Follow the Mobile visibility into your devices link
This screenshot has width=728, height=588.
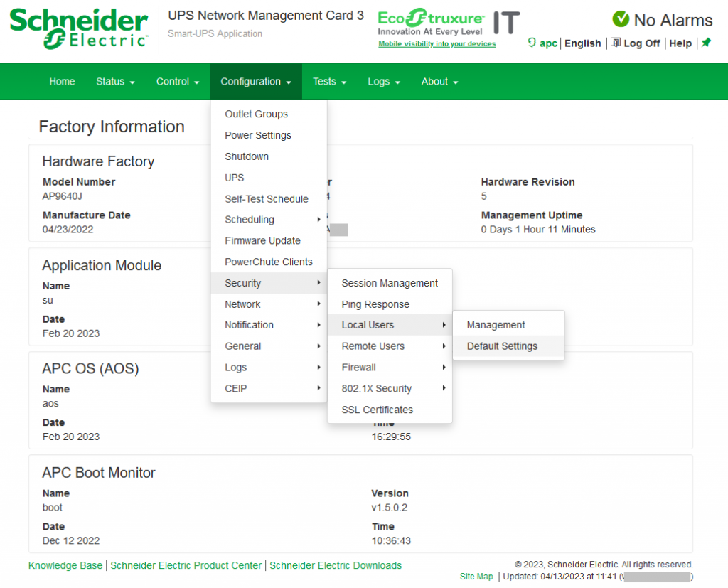coord(437,43)
